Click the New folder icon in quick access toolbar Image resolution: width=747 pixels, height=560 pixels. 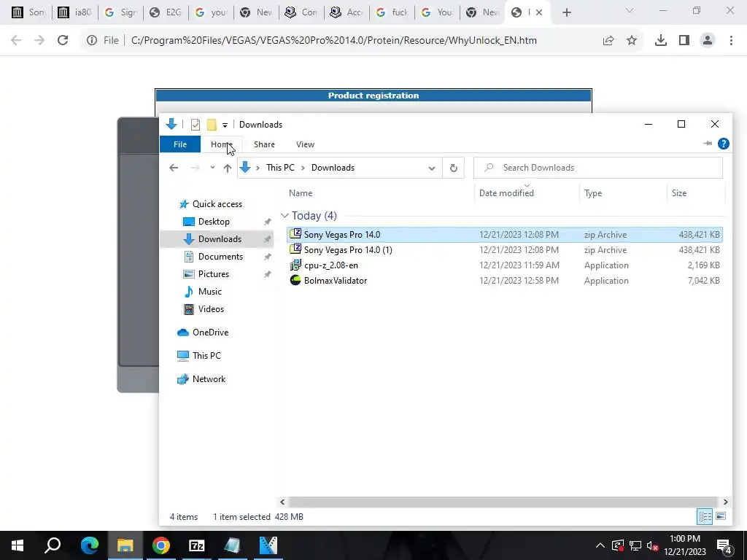(x=212, y=125)
